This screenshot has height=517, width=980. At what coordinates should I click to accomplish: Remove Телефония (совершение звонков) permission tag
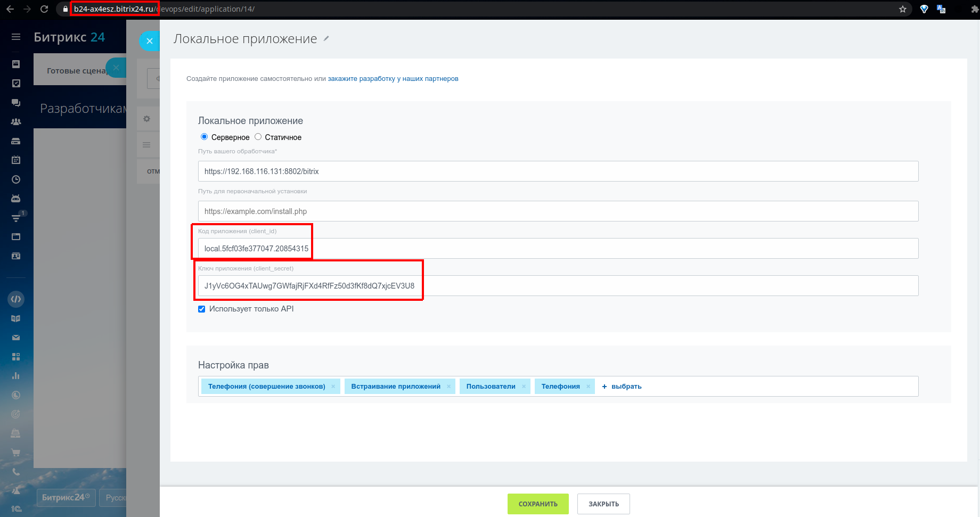pyautogui.click(x=333, y=387)
